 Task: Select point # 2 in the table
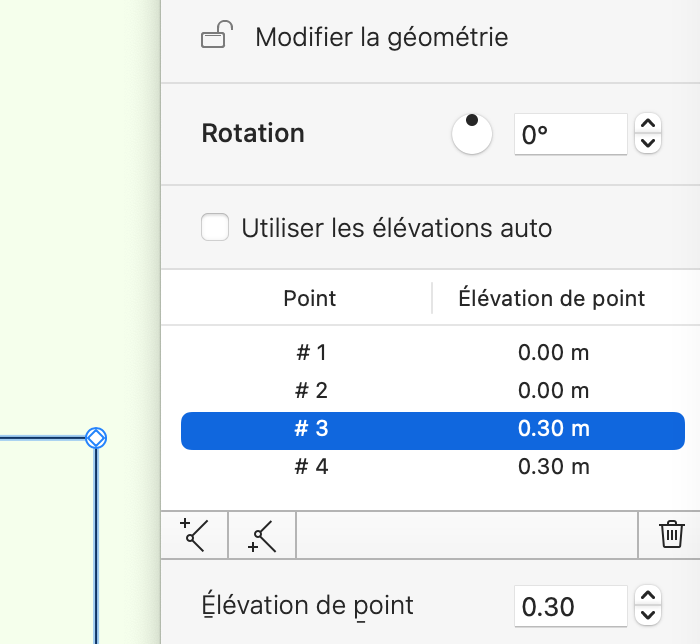click(311, 390)
